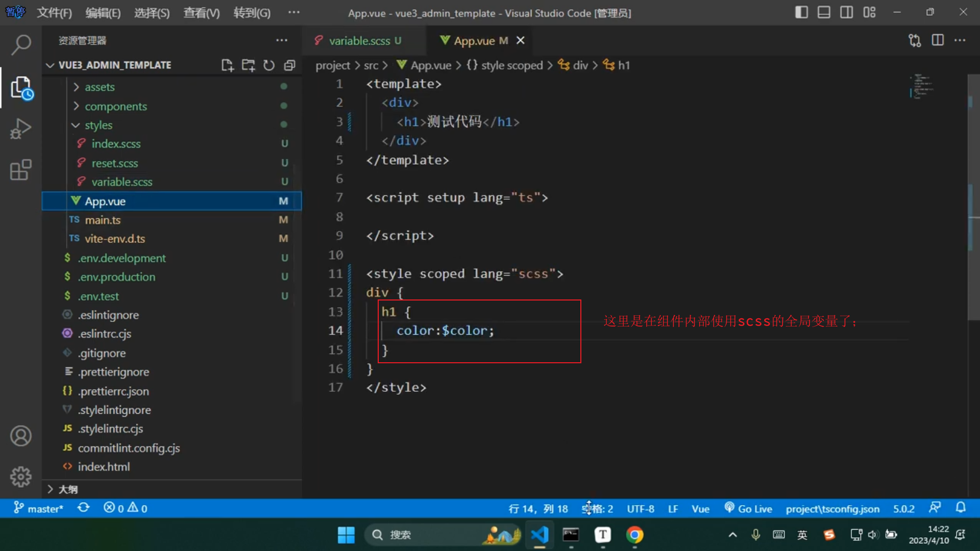This screenshot has height=551, width=980.
Task: Click the editor vertical scrollbar
Action: [x=973, y=196]
